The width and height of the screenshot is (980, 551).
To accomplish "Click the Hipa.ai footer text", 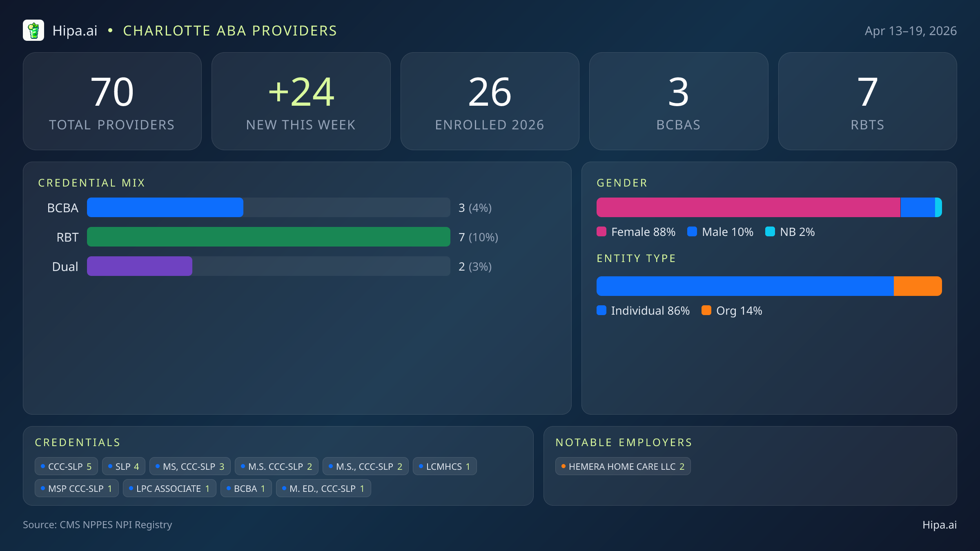I will point(939,525).
